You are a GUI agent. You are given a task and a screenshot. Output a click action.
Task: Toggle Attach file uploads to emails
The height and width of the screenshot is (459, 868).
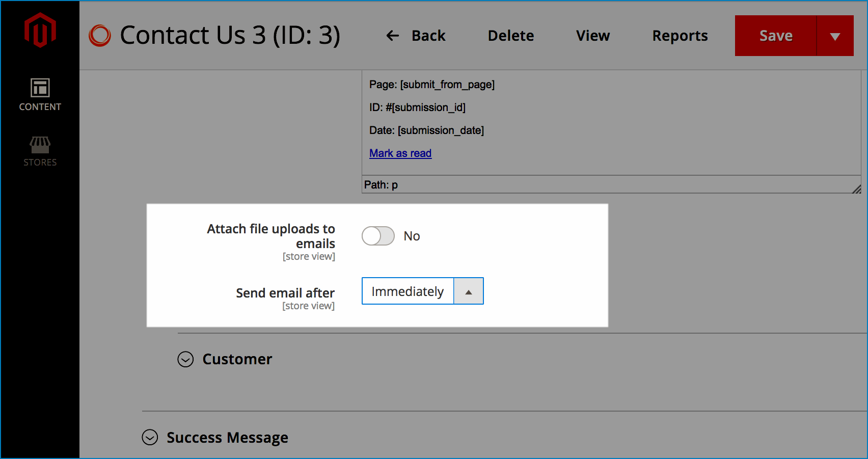(x=377, y=236)
